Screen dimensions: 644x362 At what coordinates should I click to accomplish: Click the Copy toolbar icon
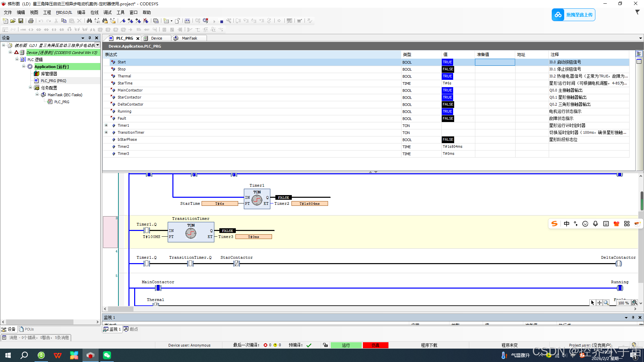64,21
